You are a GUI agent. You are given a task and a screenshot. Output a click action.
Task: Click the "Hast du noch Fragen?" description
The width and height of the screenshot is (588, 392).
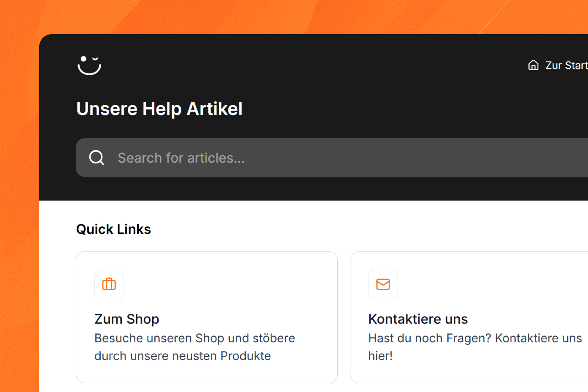tap(475, 338)
